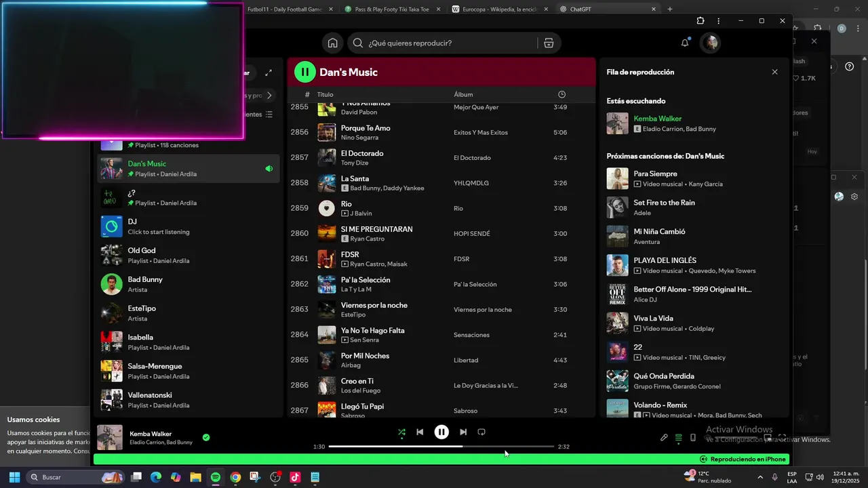868x488 pixels.
Task: Sort by Título column
Action: pos(325,94)
